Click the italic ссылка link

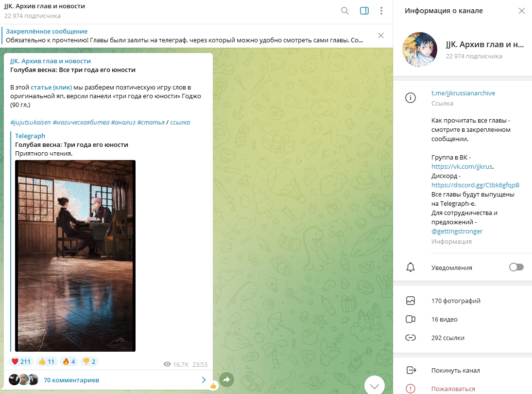(180, 122)
